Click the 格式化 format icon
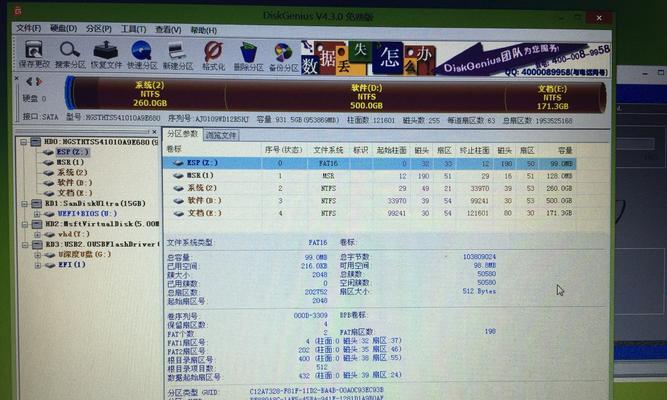667x400 pixels. pyautogui.click(x=214, y=55)
